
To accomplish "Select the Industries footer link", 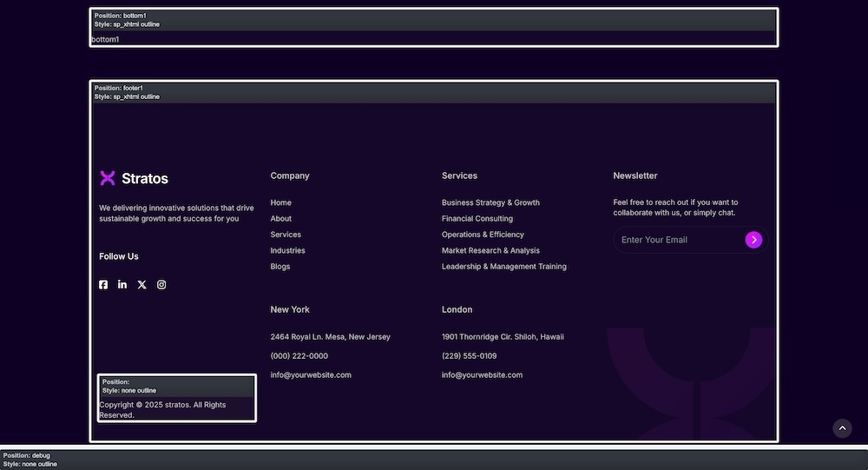I will [x=287, y=250].
